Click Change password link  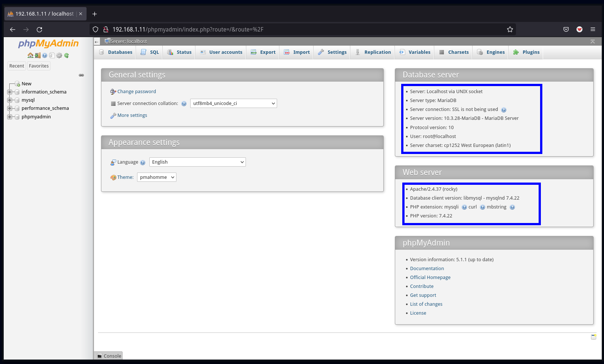point(137,92)
